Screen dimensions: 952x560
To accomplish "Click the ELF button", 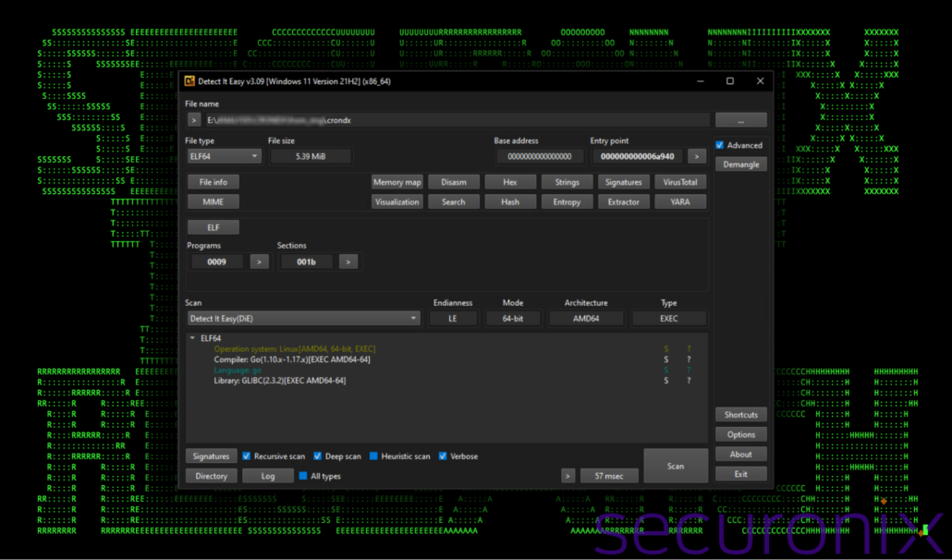I will pyautogui.click(x=214, y=227).
